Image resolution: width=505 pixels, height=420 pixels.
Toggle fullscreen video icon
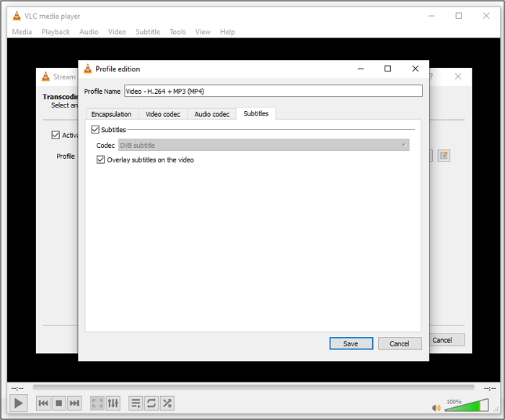(97, 403)
